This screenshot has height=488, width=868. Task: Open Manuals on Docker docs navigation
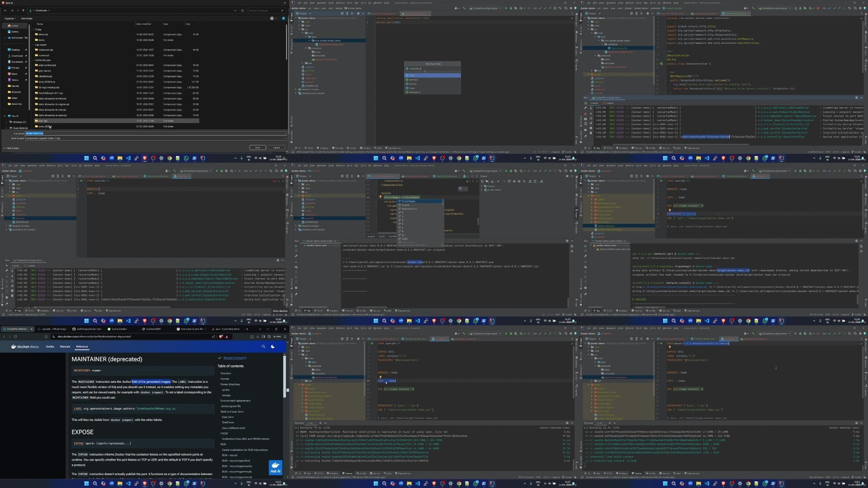65,347
